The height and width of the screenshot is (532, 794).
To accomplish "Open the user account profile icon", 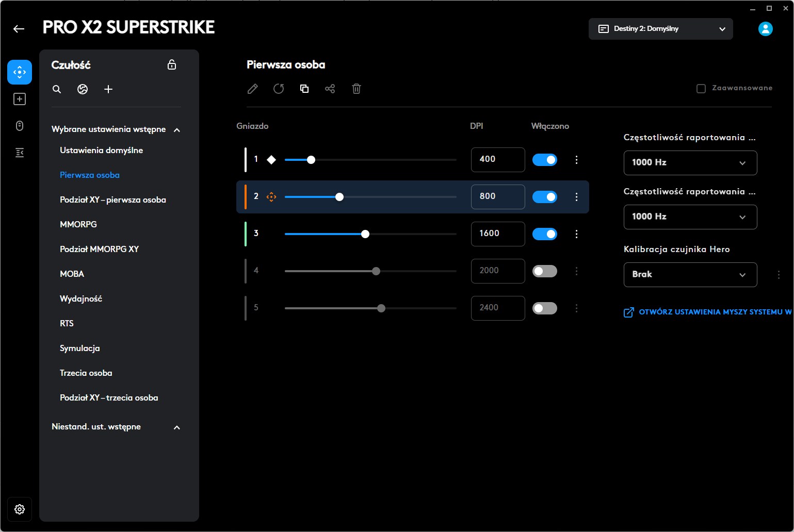I will tap(765, 29).
